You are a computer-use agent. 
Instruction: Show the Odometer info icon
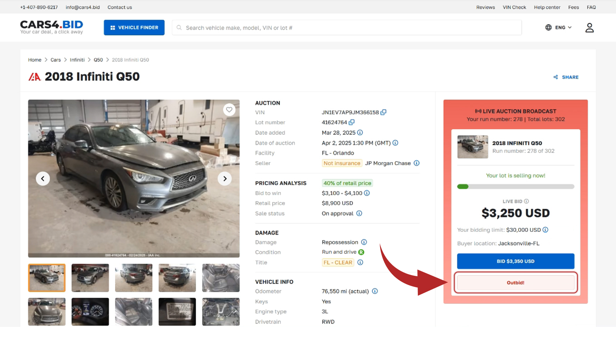(x=375, y=291)
